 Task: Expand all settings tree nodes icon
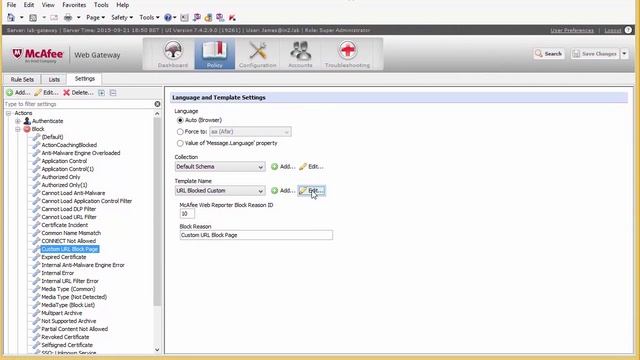[101, 93]
